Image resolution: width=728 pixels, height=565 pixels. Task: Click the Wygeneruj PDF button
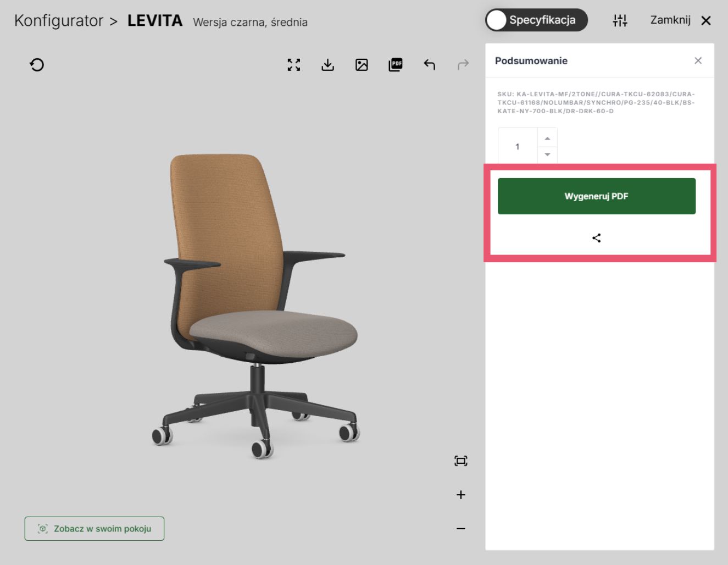597,196
